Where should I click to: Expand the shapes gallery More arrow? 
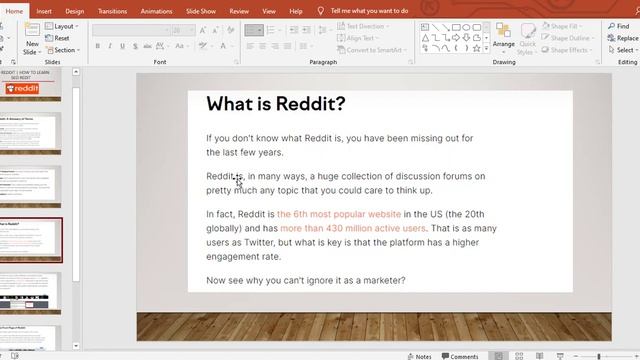(486, 48)
